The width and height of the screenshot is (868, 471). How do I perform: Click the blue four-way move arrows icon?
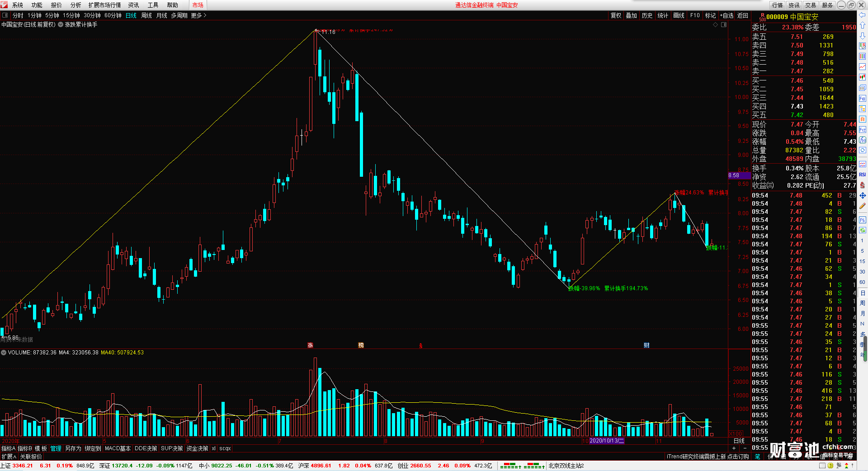click(x=862, y=195)
